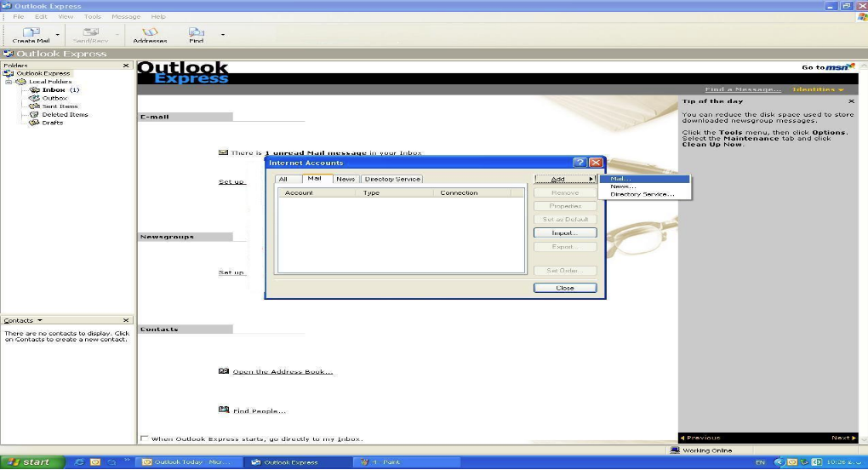Choose News... from Add submenu
Screen dimensions: 868x470
(x=644, y=186)
